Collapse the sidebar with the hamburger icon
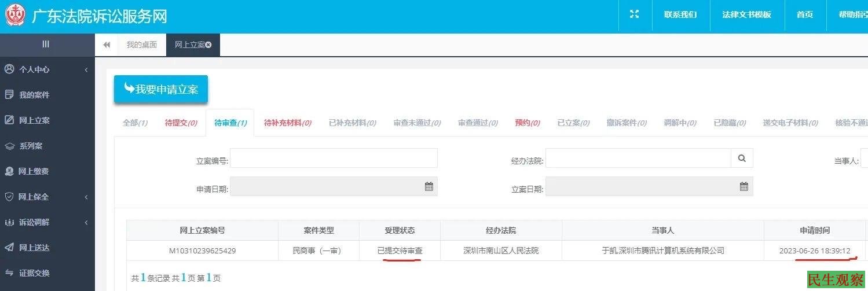This screenshot has width=868, height=291. tap(46, 45)
